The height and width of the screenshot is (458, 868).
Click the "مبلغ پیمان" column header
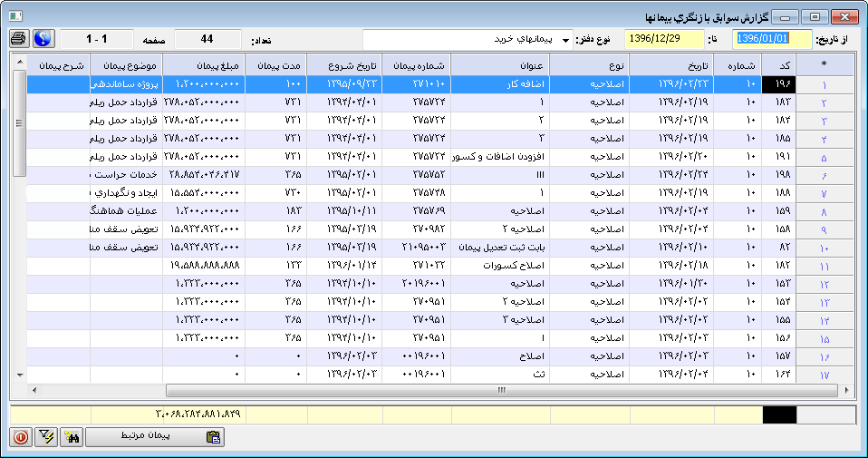pyautogui.click(x=204, y=65)
